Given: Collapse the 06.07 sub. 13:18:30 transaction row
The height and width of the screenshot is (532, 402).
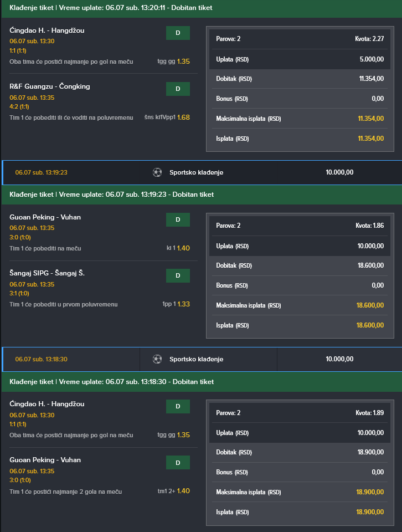Looking at the screenshot, I should (x=202, y=359).
